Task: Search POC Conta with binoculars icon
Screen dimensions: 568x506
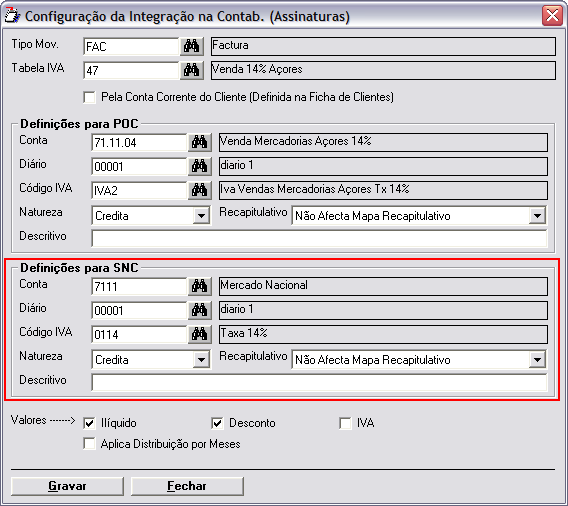Action: click(200, 142)
